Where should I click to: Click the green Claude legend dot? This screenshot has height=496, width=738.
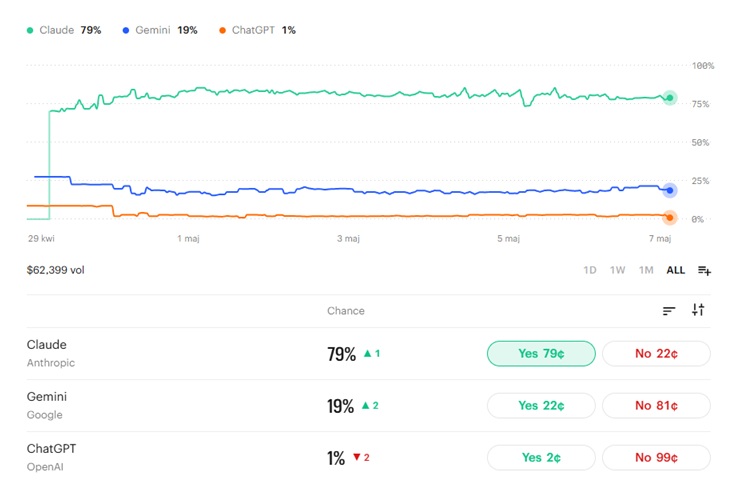pos(30,31)
